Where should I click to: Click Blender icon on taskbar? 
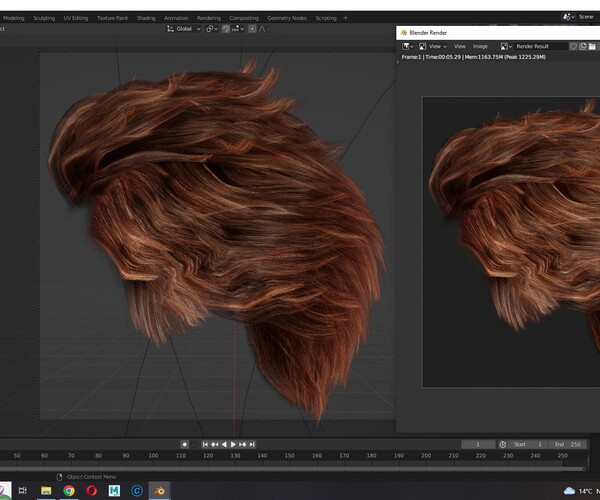tap(160, 490)
